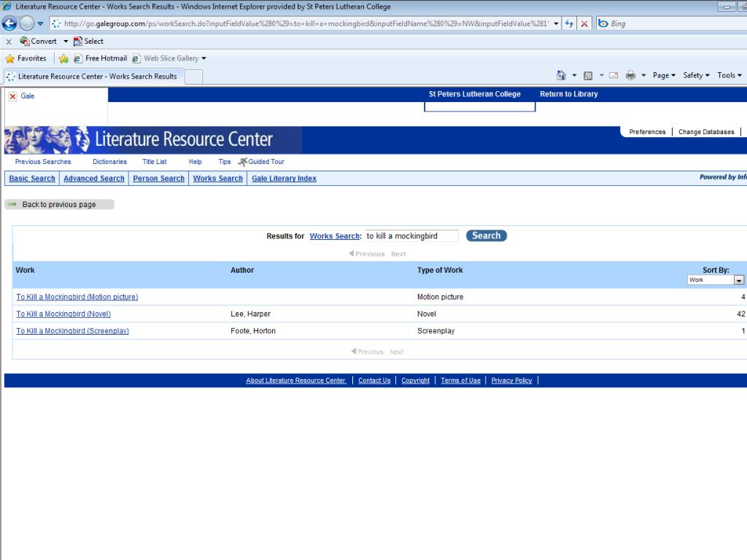Expand the address bar history dropdown

click(x=556, y=23)
